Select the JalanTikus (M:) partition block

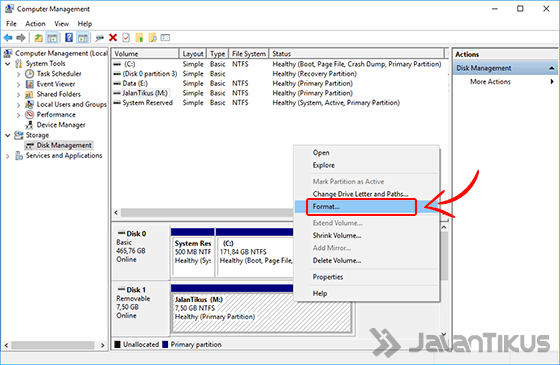tap(261, 312)
